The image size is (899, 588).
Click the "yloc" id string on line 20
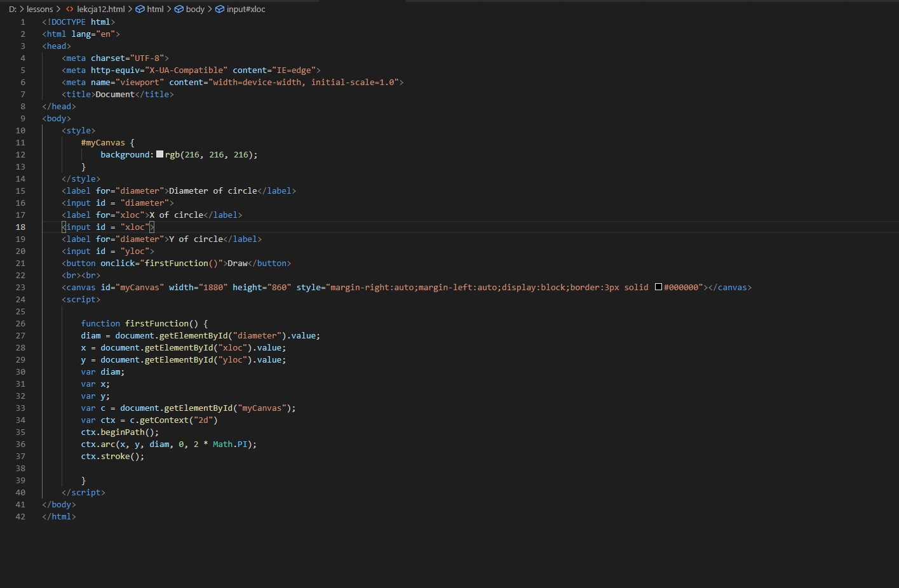(135, 251)
